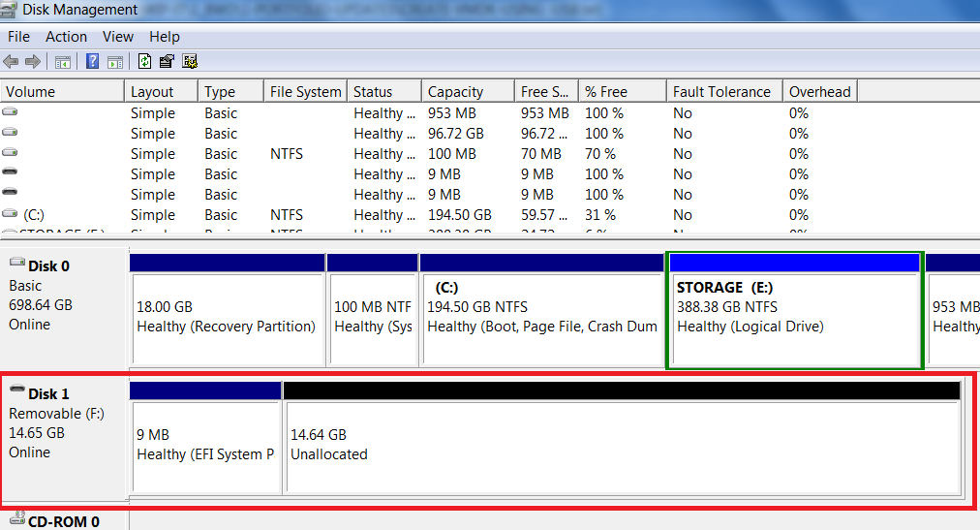Click the Fault Tolerance column header
This screenshot has height=530, width=980.
(722, 92)
